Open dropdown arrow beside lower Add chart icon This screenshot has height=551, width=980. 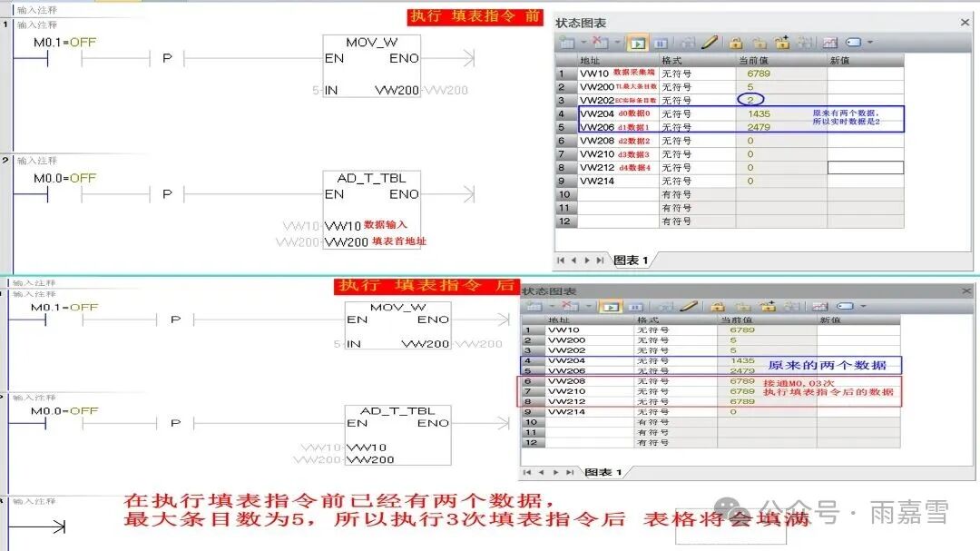click(x=552, y=307)
